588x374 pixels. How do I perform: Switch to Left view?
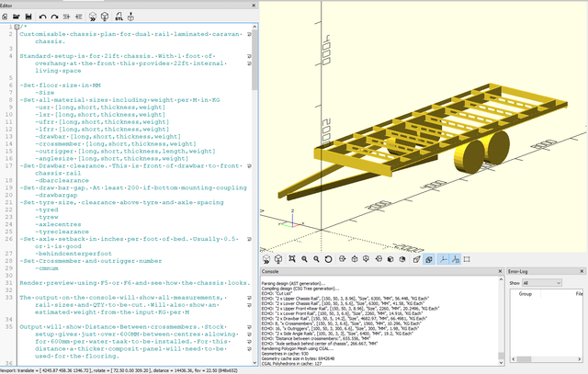tap(379, 259)
